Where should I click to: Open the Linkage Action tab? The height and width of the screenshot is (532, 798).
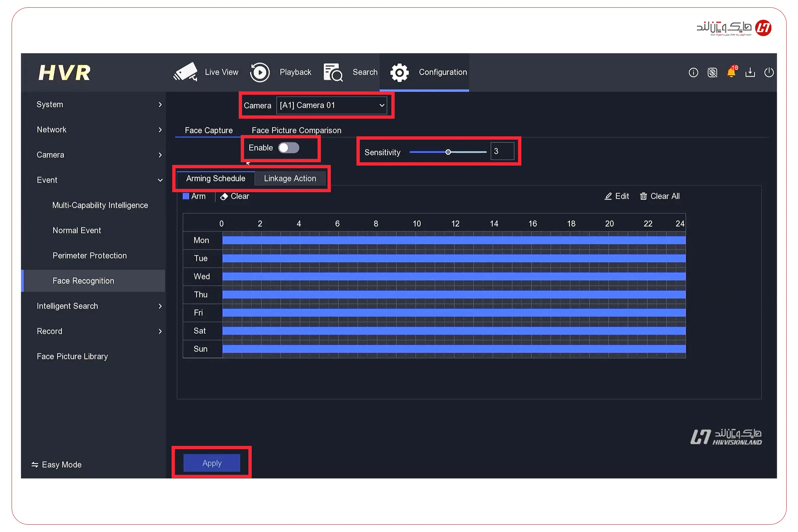[x=290, y=179]
